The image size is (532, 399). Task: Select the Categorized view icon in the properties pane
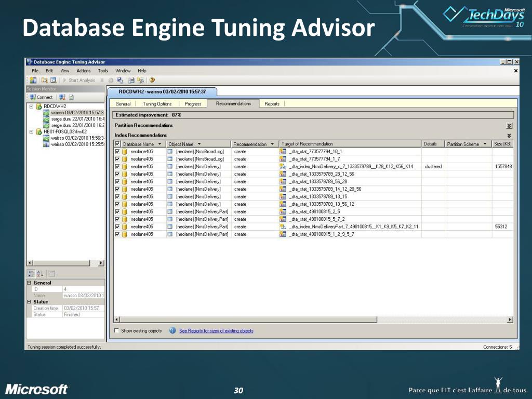click(x=31, y=273)
